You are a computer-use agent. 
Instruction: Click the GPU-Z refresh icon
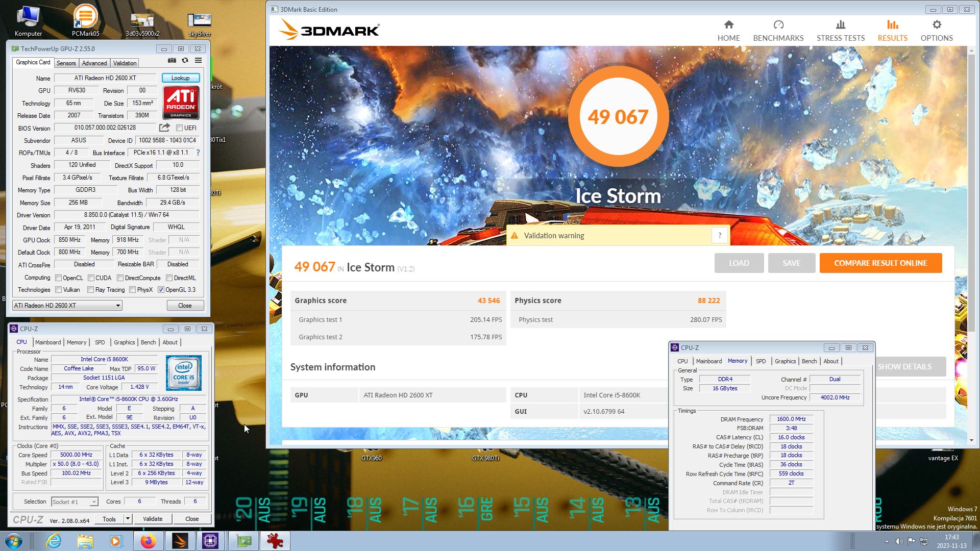(185, 61)
